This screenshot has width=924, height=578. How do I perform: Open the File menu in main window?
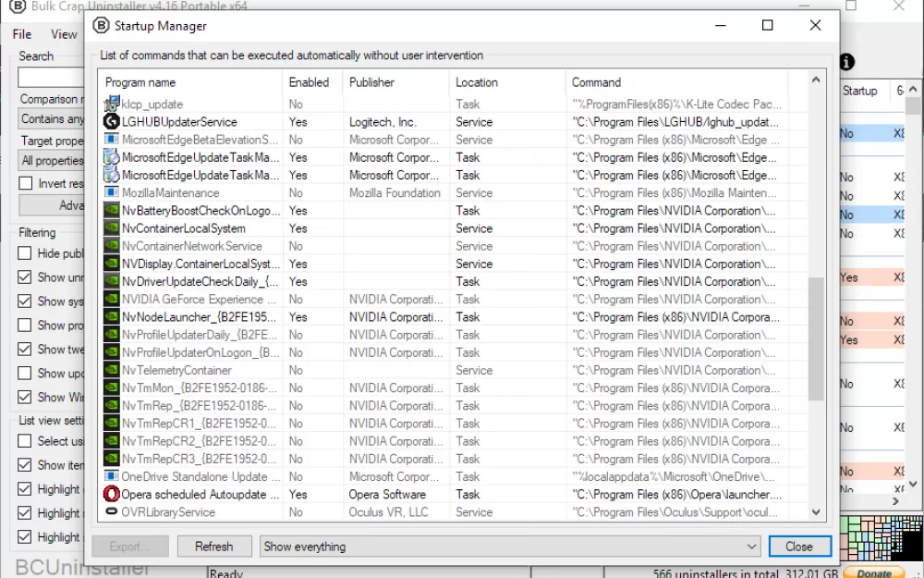click(x=22, y=34)
